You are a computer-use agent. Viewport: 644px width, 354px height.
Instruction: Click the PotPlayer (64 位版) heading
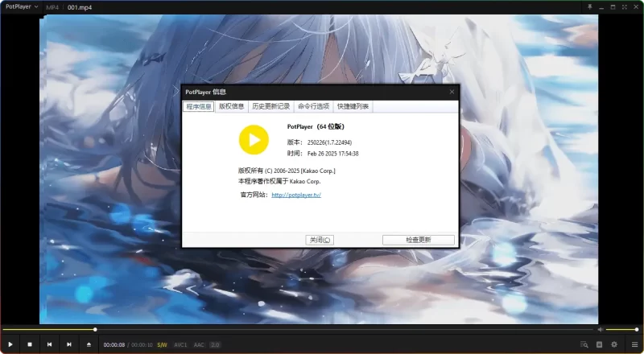[x=316, y=126]
